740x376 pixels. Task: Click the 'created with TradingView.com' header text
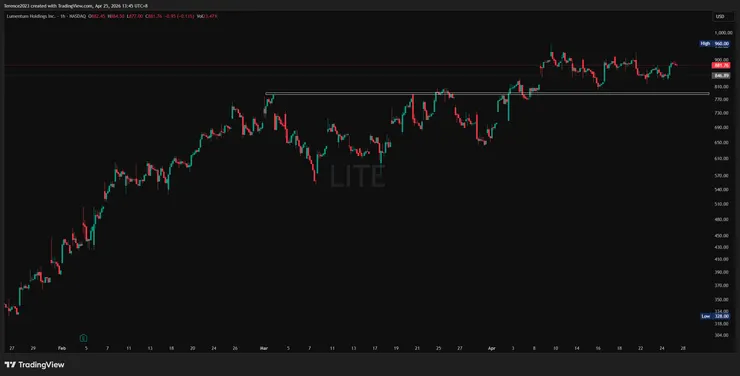(x=61, y=6)
